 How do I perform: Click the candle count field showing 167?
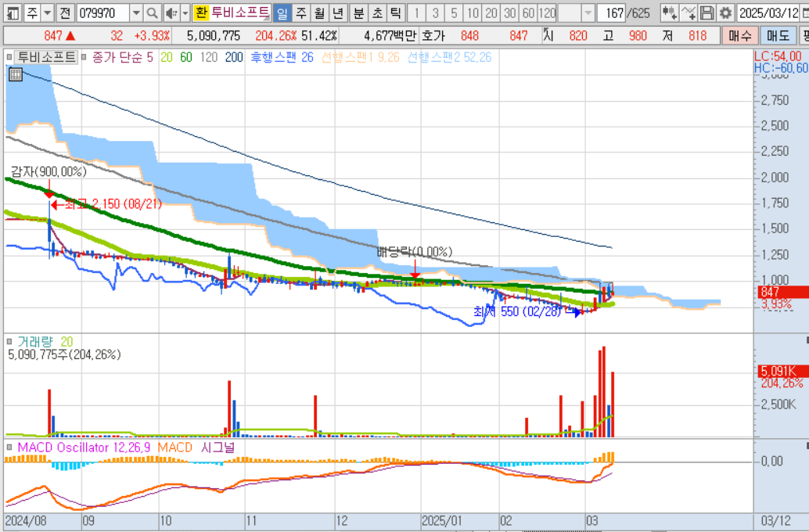click(611, 13)
